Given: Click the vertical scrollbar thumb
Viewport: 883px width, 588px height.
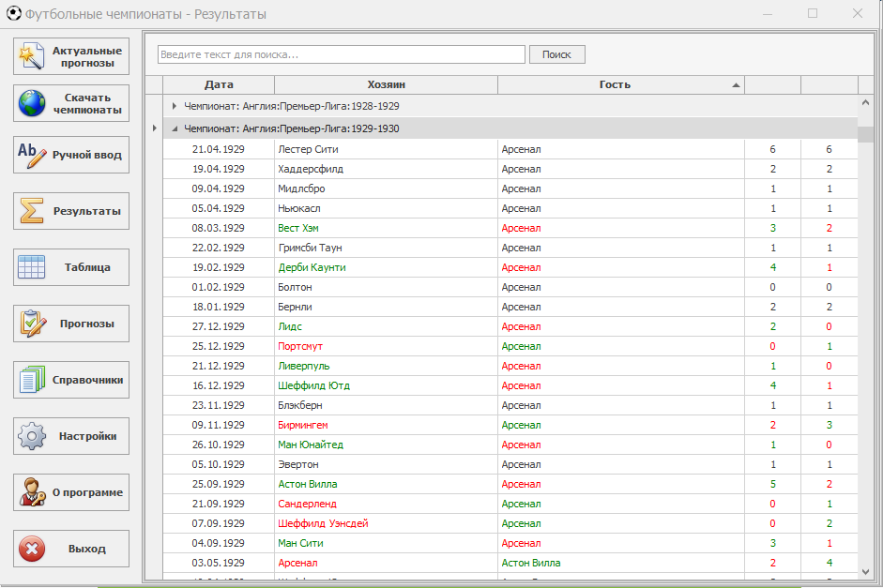Looking at the screenshot, I should tap(865, 134).
